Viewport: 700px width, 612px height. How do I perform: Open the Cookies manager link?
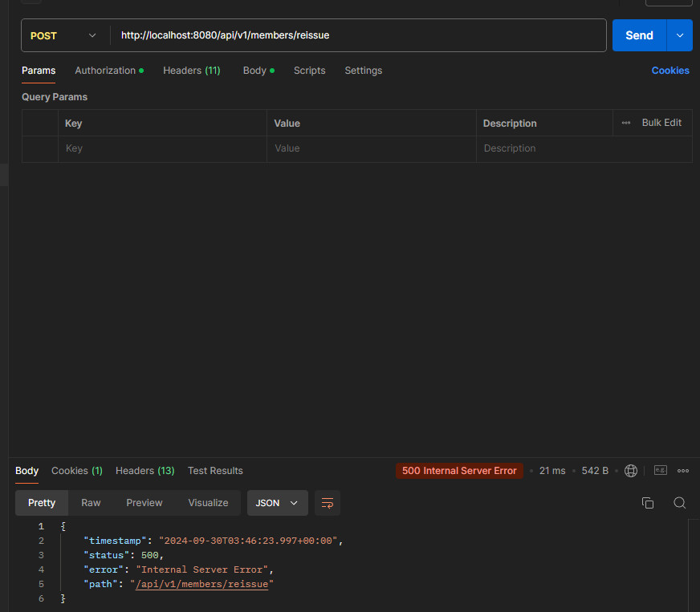click(x=670, y=71)
